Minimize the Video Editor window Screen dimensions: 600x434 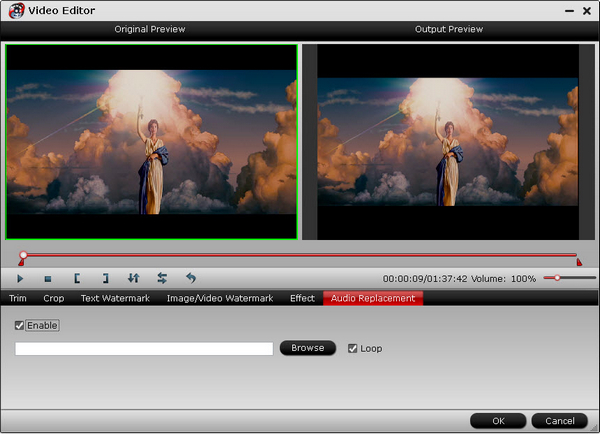[x=569, y=11]
